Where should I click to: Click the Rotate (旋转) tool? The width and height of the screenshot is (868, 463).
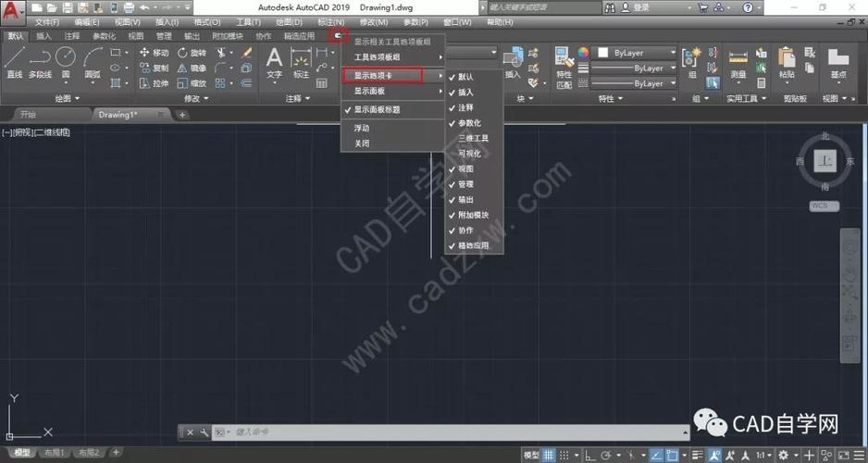coord(192,53)
